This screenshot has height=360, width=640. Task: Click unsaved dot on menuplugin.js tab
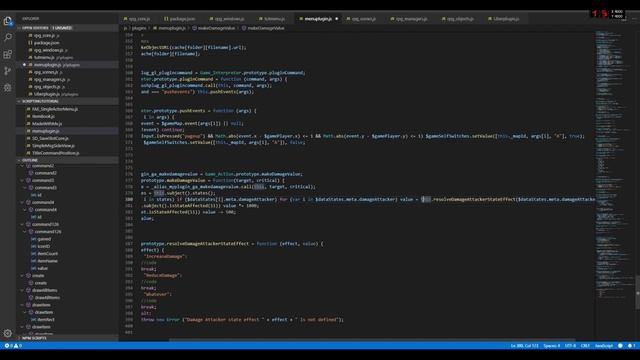point(337,19)
